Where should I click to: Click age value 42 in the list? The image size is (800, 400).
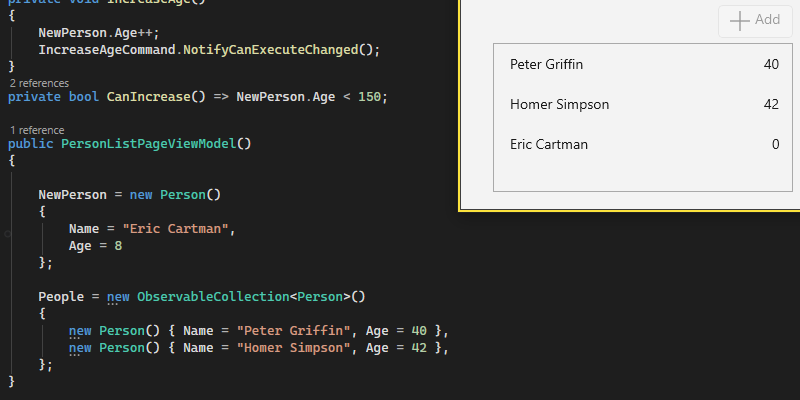[x=771, y=104]
